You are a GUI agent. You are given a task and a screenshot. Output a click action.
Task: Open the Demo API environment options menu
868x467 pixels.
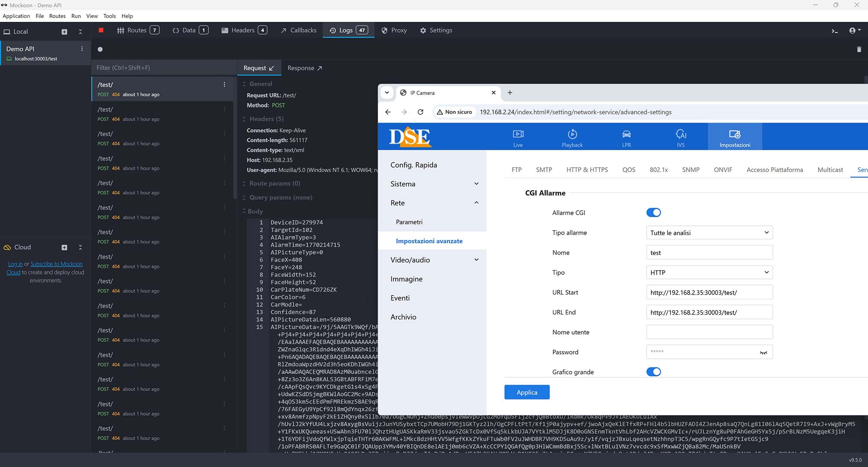[x=82, y=49]
